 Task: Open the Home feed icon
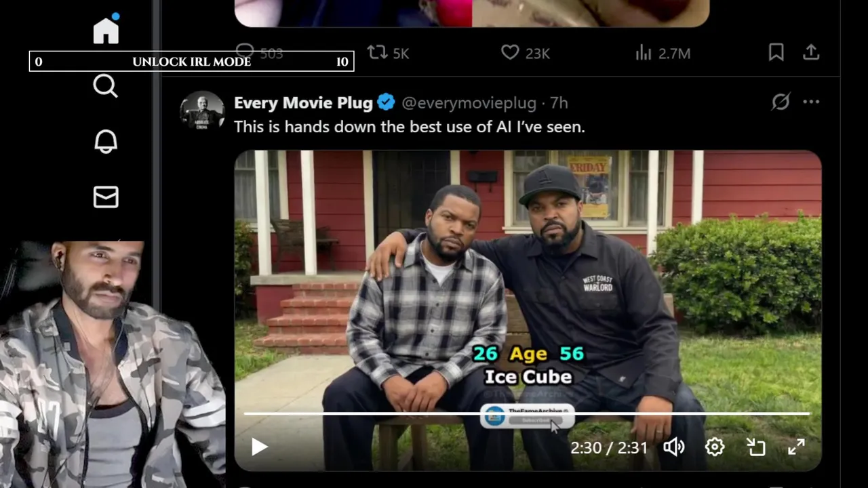pyautogui.click(x=106, y=30)
